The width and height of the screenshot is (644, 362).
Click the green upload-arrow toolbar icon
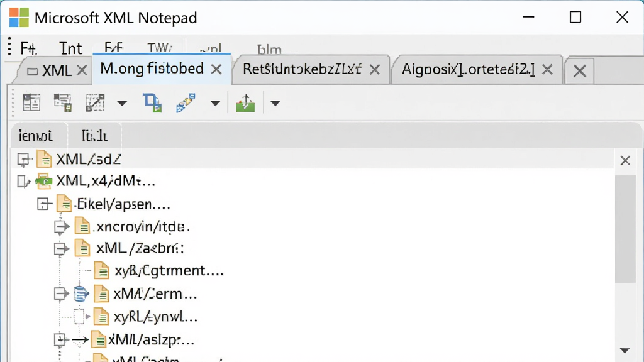[245, 102]
